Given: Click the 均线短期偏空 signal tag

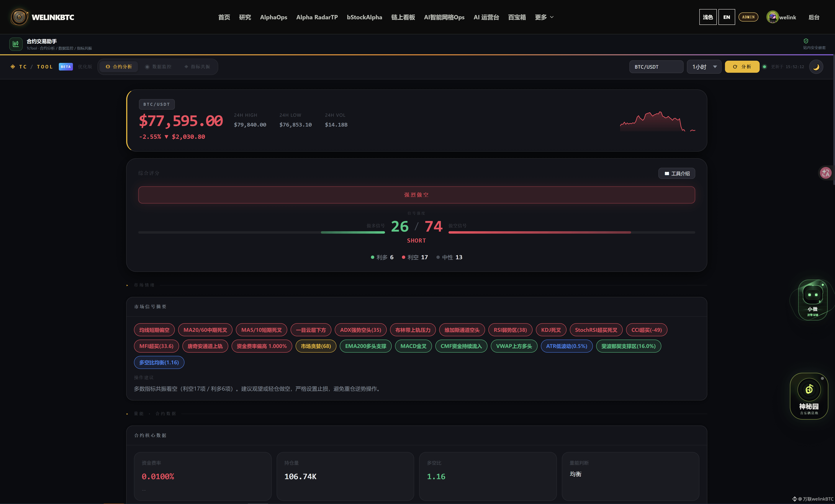Looking at the screenshot, I should tap(154, 330).
